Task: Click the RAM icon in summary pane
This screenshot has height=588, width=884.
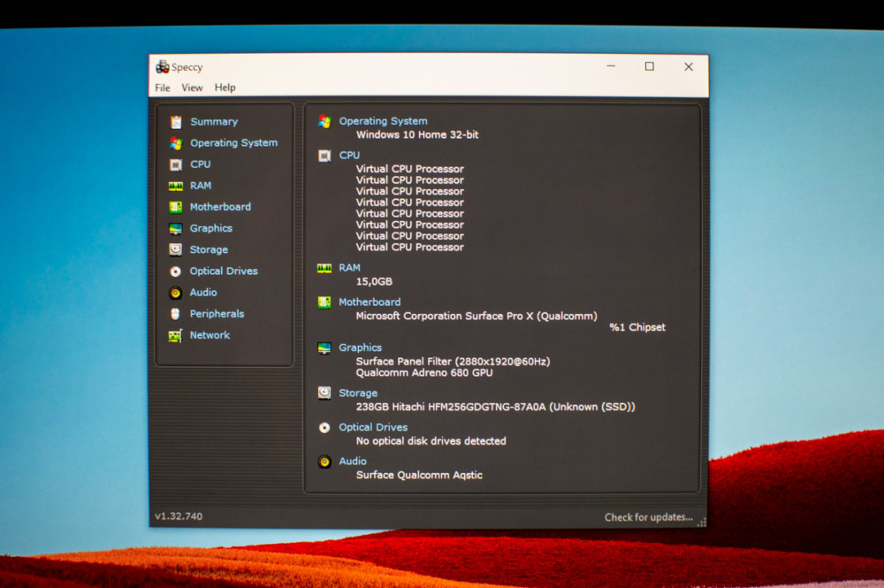Action: pos(324,268)
